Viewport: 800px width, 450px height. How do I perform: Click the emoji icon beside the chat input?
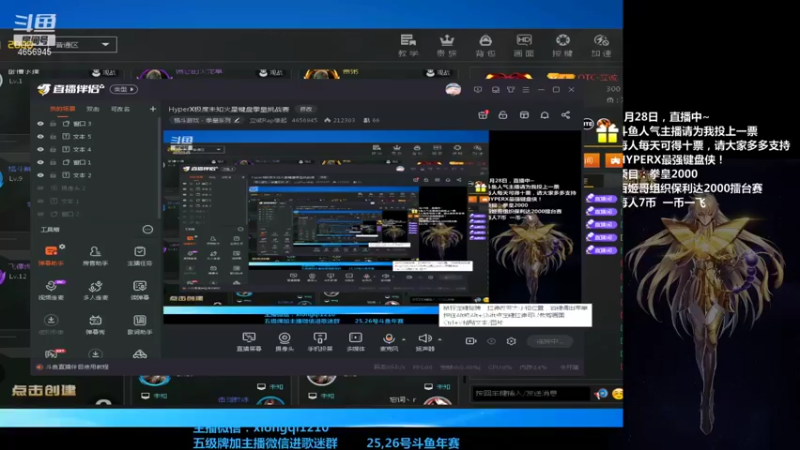point(617,393)
